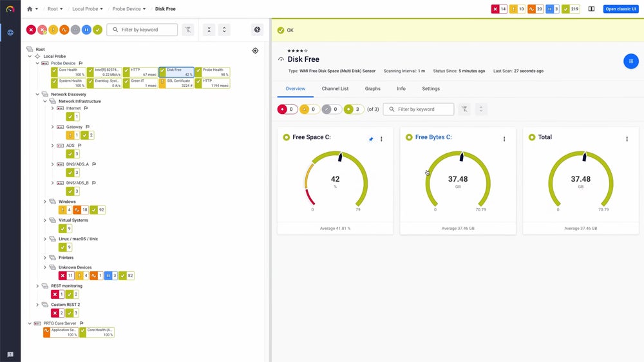Switch to the Graphs tab
Viewport: 644px width, 362px height.
tap(372, 89)
